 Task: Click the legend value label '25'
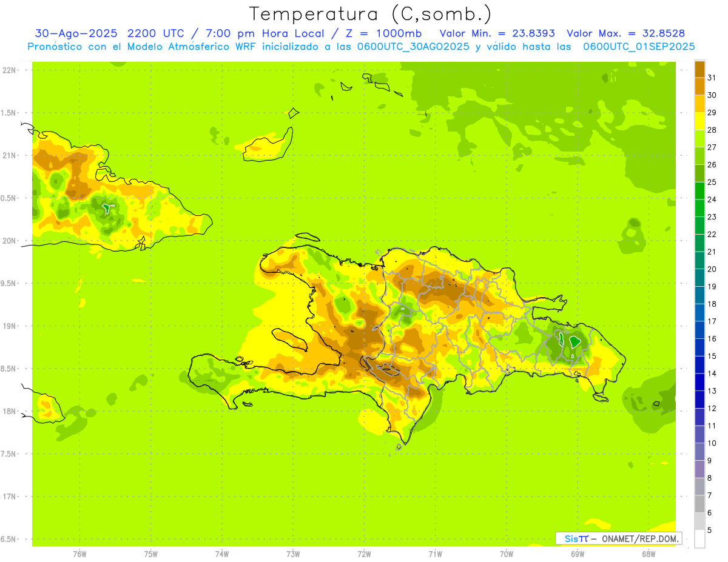point(712,182)
